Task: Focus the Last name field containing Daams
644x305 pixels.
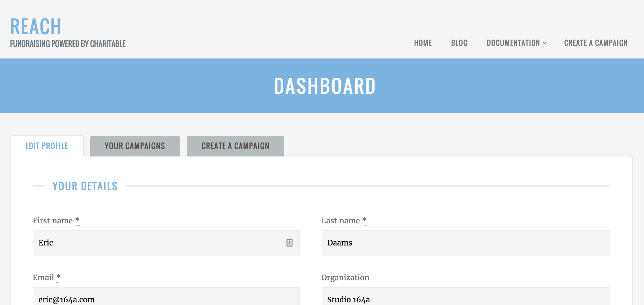Action: pyautogui.click(x=465, y=243)
